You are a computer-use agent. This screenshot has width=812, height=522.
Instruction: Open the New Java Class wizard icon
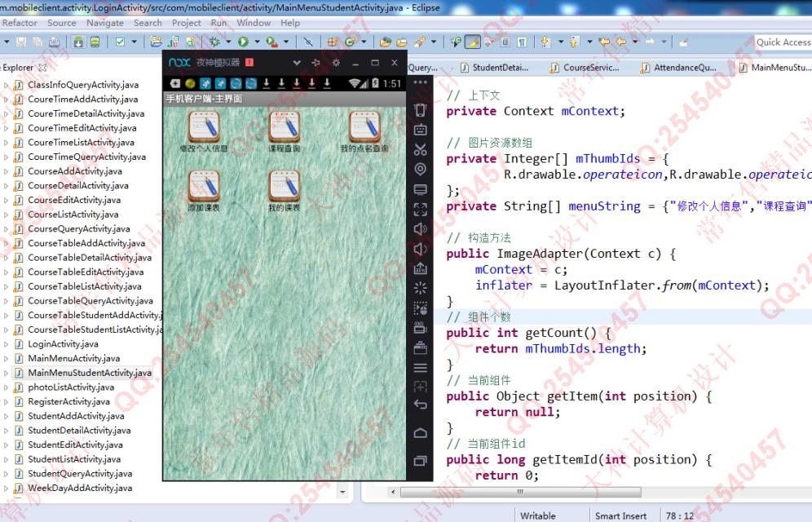tap(350, 42)
